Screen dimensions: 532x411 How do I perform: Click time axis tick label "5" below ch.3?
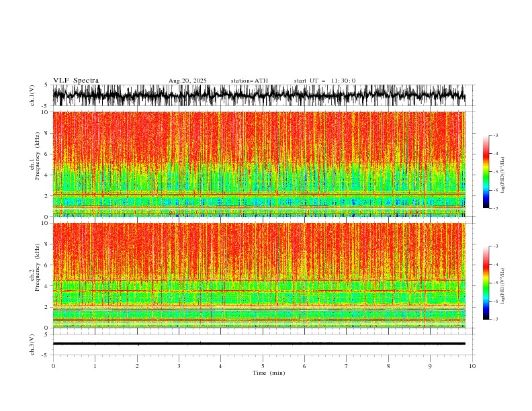(263, 366)
